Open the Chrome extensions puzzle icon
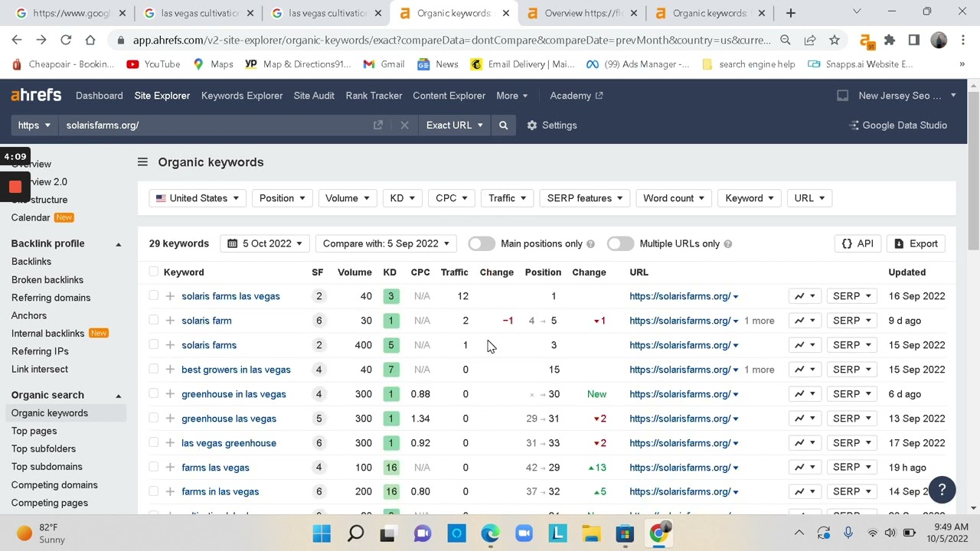The image size is (980, 551). click(890, 40)
